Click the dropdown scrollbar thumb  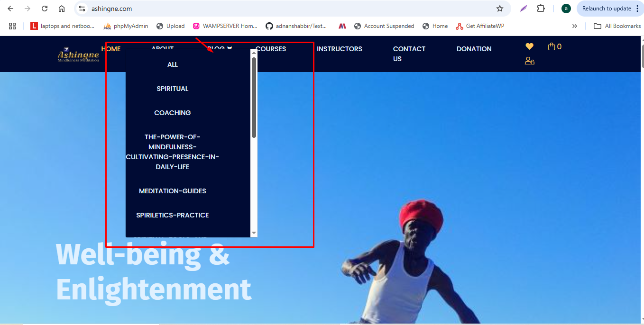coord(254,98)
